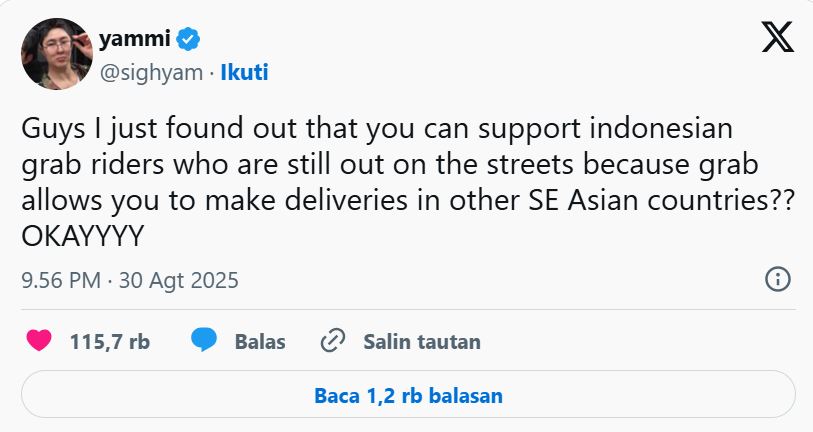
Task: Click the 30 Agt 2025 date
Action: coord(178,280)
